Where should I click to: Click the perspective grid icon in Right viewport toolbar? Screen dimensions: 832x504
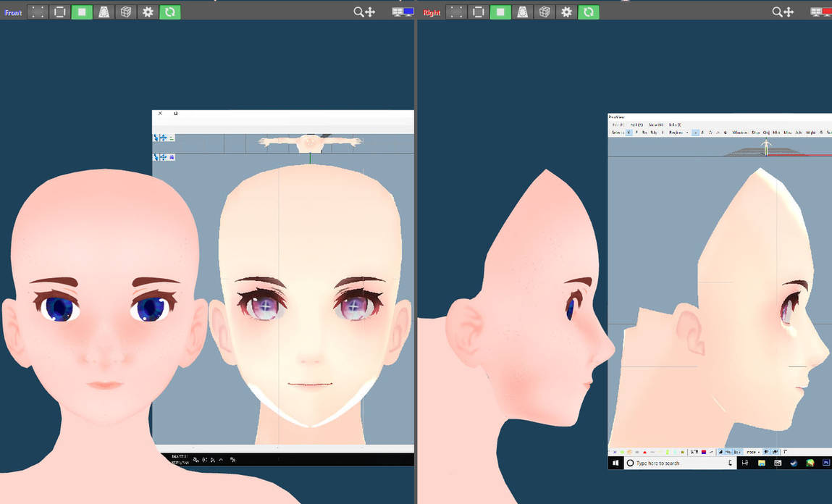523,12
